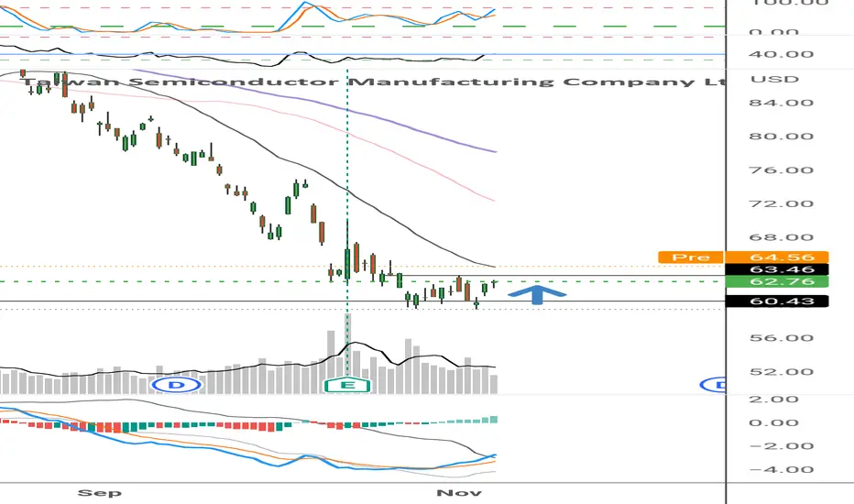Image resolution: width=854 pixels, height=504 pixels.
Task: Select the 63.46 black price label
Action: [x=777, y=269]
